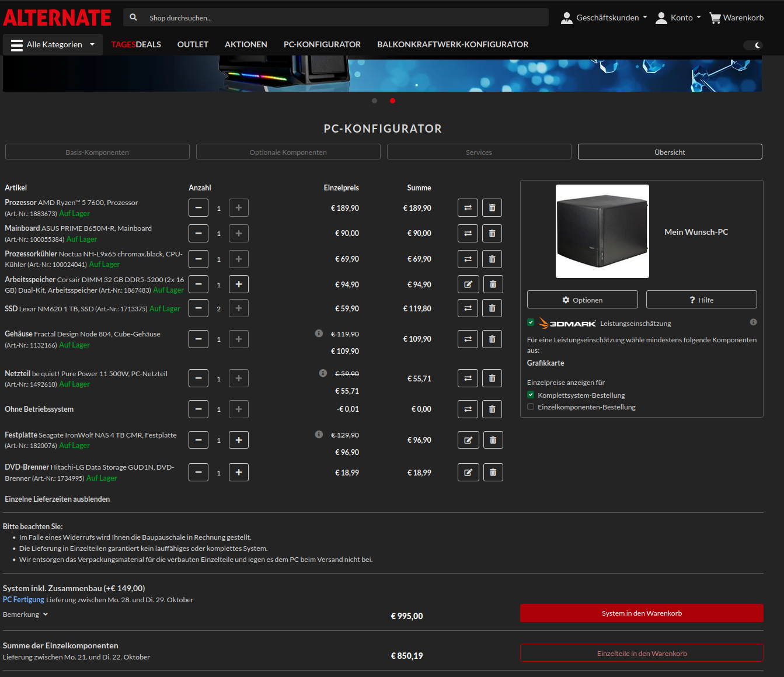The width and height of the screenshot is (784, 677).
Task: Open the Warenkorb shopping cart icon
Action: 715,18
